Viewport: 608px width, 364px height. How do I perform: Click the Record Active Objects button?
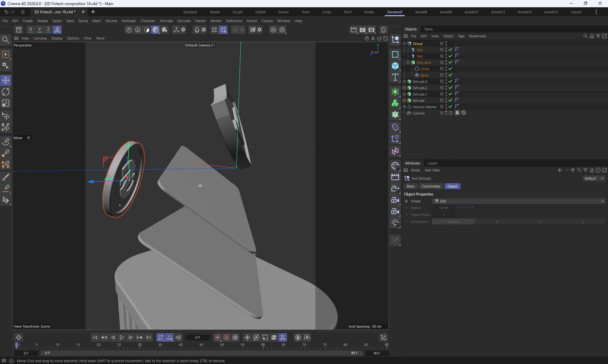(218, 337)
